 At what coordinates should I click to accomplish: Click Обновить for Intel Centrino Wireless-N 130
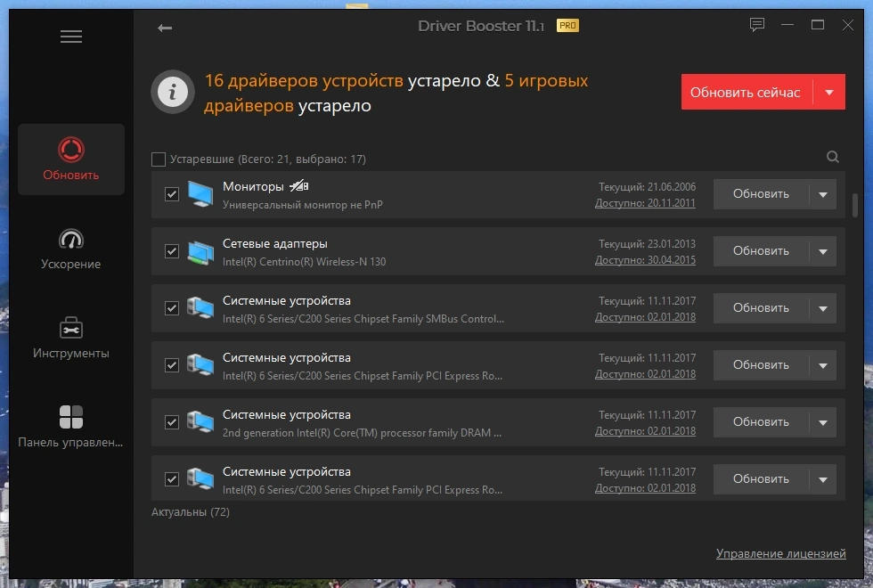tap(761, 251)
